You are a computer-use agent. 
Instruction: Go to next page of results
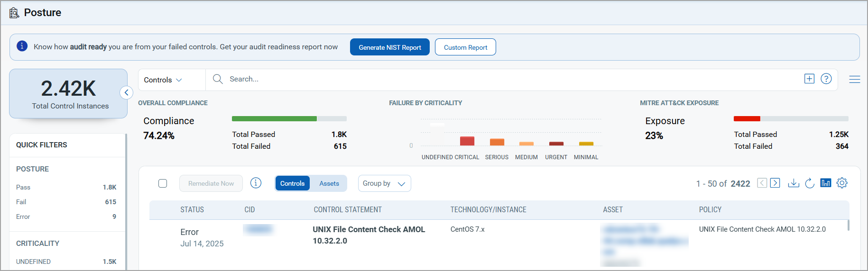tap(775, 183)
